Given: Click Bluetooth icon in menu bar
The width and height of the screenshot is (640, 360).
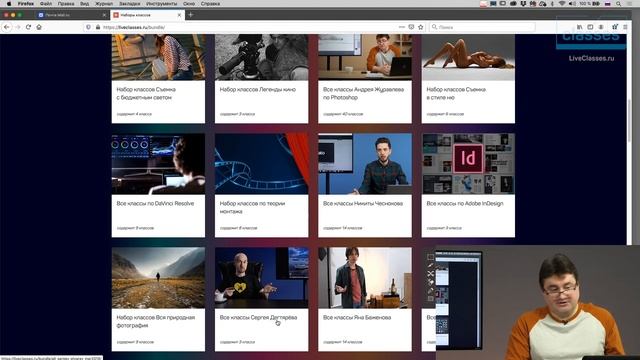Looking at the screenshot, I should pos(552,4).
